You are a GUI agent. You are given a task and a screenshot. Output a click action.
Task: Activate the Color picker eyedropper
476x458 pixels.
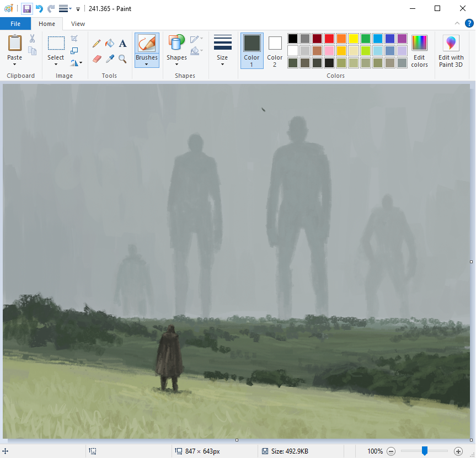coord(109,59)
